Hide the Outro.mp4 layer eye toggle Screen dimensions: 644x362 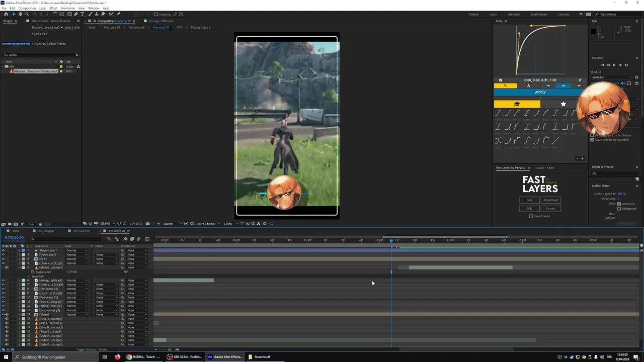3,254
